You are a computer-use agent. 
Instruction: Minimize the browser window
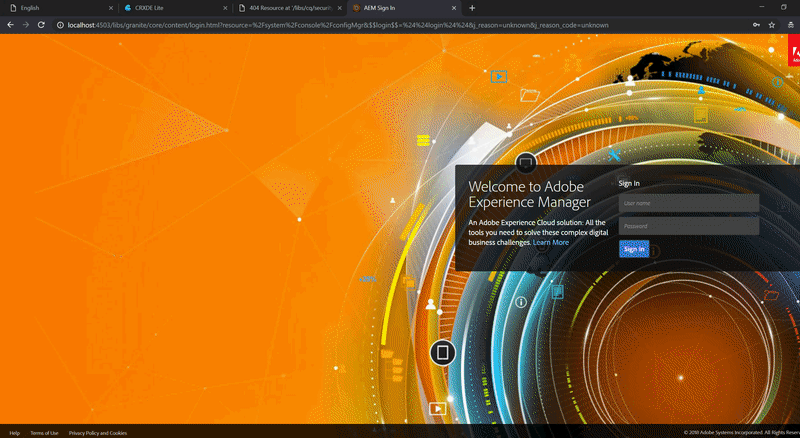[762, 7]
